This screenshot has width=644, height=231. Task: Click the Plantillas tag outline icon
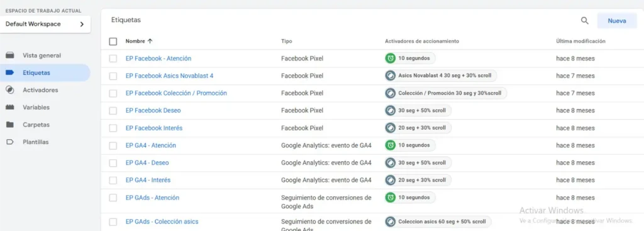coord(10,142)
